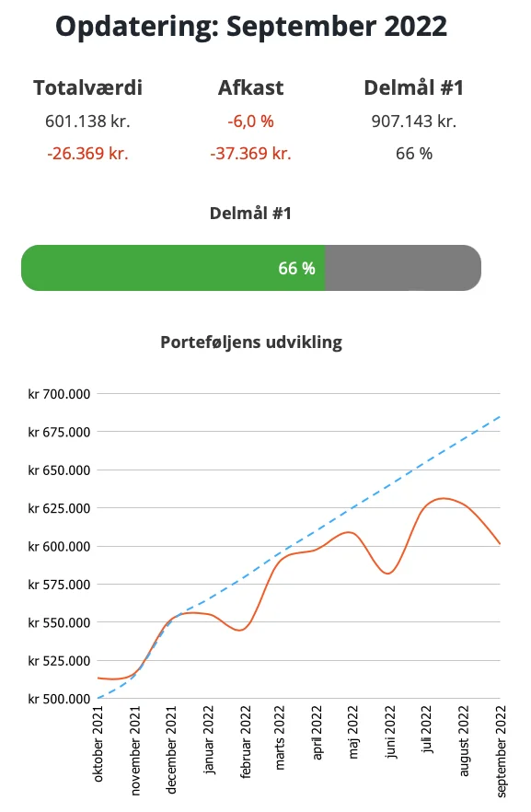Image resolution: width=531 pixels, height=812 pixels.
Task: Click the kr 600.000 axis label
Action: tap(59, 546)
